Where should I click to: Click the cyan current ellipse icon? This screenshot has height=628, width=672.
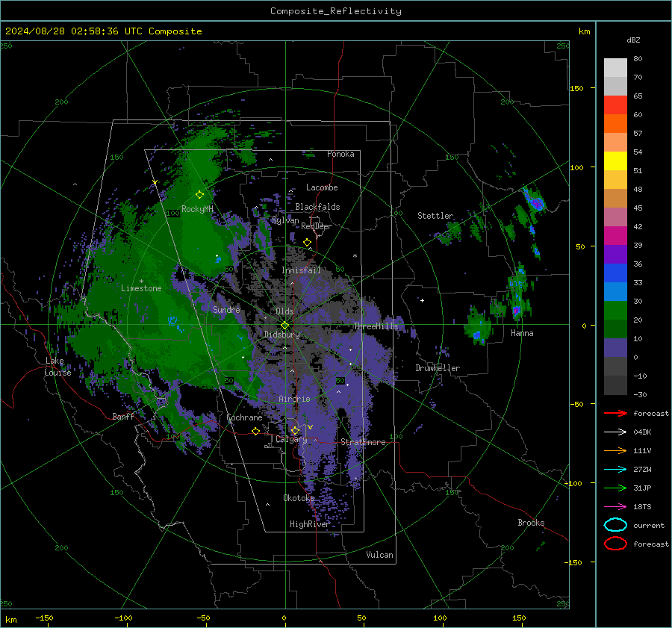point(615,525)
